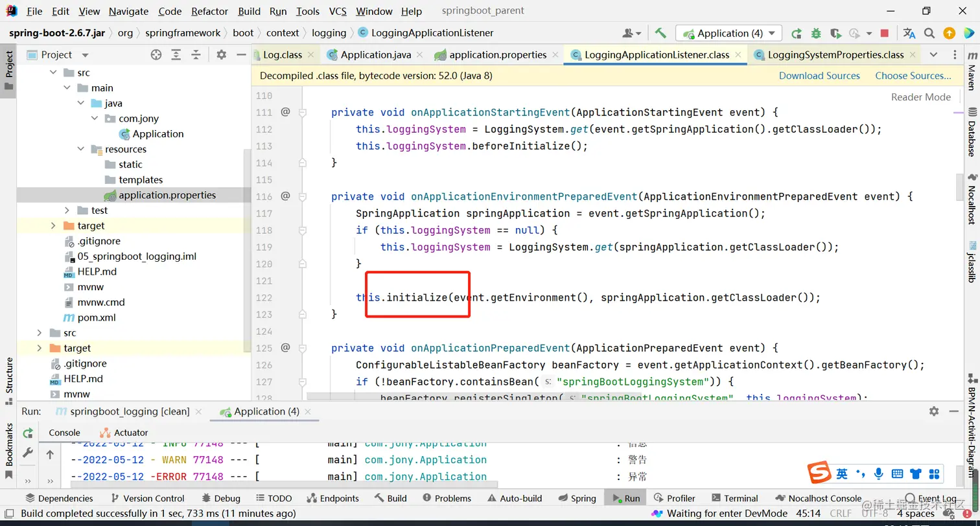Toggle the Nocalhost side tool window

click(x=972, y=198)
